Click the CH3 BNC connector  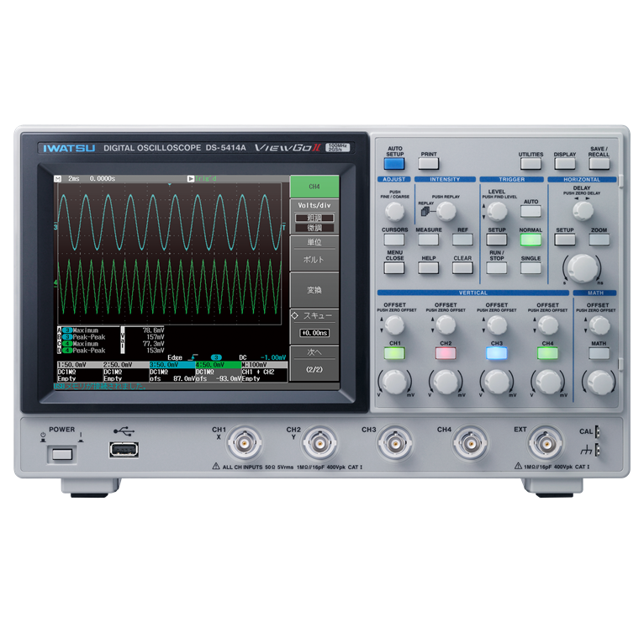[x=395, y=443]
